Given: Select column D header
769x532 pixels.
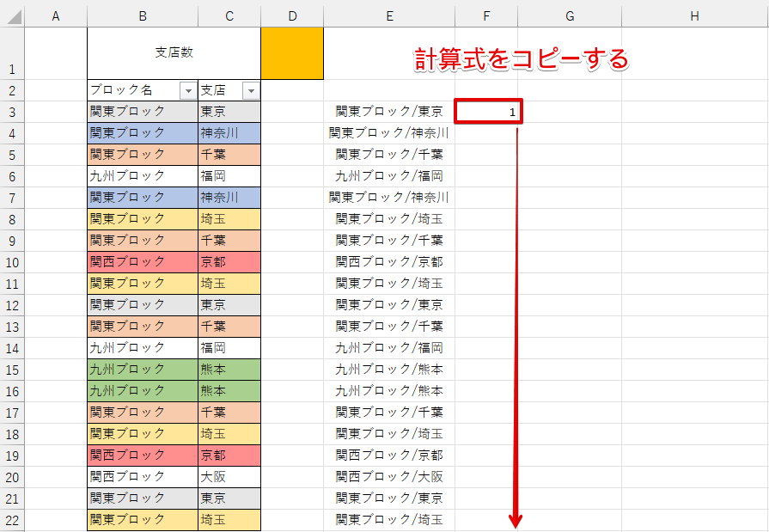Looking at the screenshot, I should coord(292,16).
